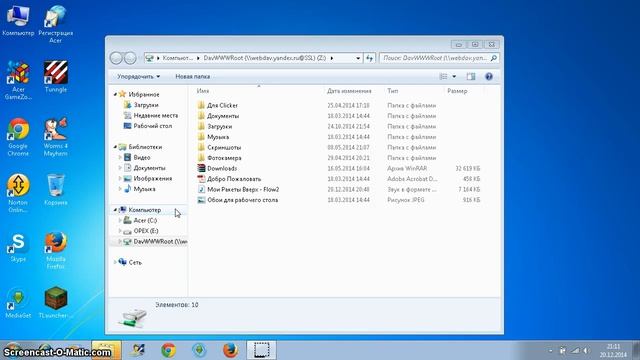
Task: Open the Explorer folder taskbar button
Action: (x=106, y=350)
